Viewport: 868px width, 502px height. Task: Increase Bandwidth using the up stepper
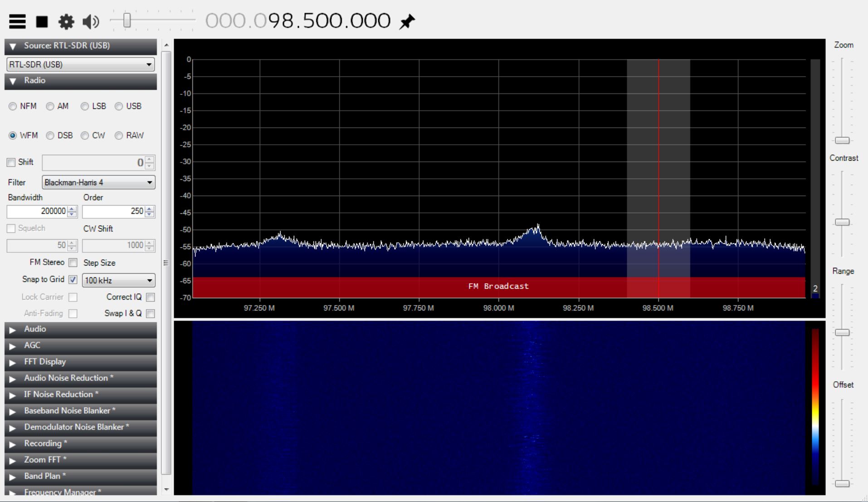(72, 209)
